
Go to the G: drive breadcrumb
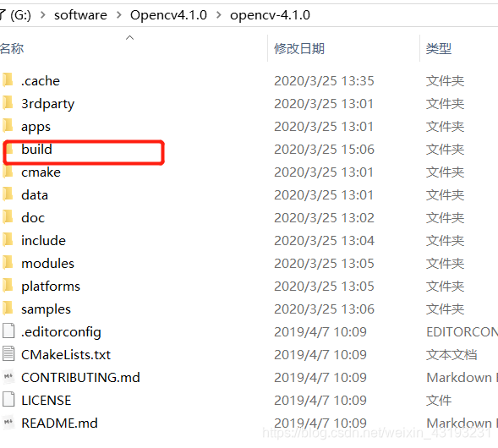click(x=20, y=15)
